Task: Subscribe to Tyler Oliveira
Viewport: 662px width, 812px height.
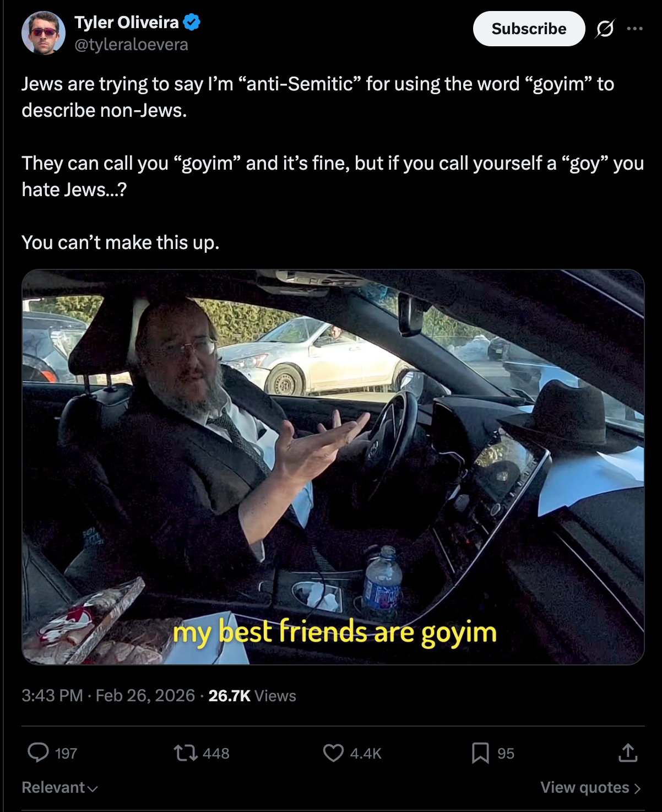Action: [529, 29]
